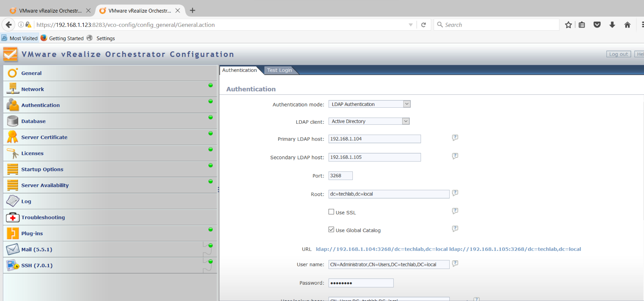Click help icon beside Secondary LDAP host
The width and height of the screenshot is (644, 301).
coord(455,156)
